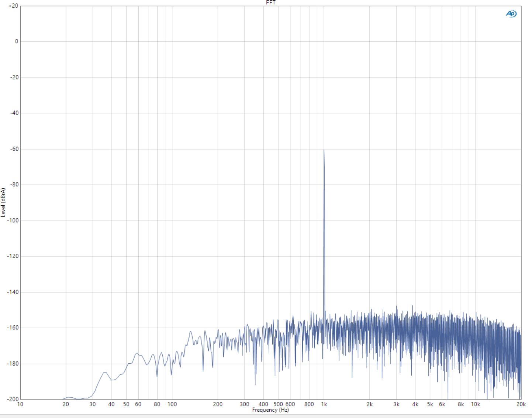Click the 0 level axis tick label
Viewport: 532px width, 418px height.
(x=16, y=41)
